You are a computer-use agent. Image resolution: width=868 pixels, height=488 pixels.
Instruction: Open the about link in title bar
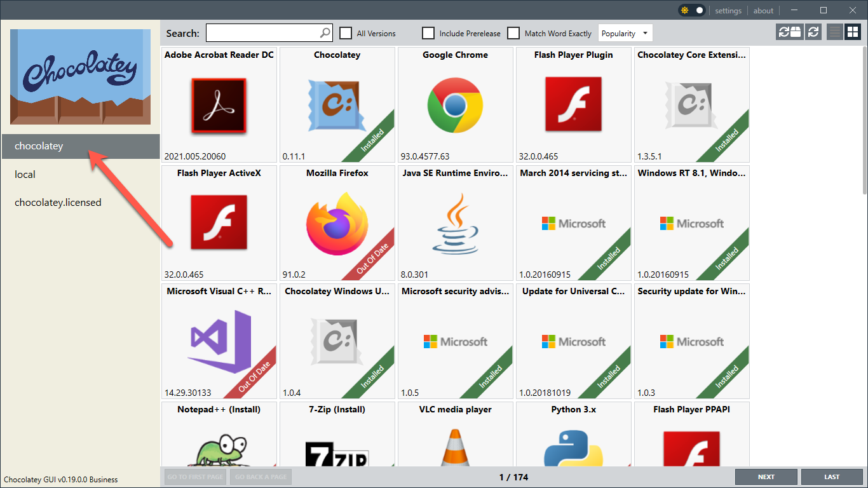pyautogui.click(x=763, y=11)
